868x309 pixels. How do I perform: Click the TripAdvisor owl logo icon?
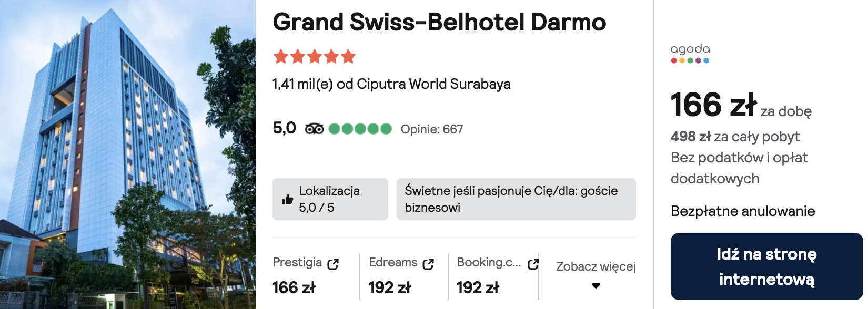point(314,129)
